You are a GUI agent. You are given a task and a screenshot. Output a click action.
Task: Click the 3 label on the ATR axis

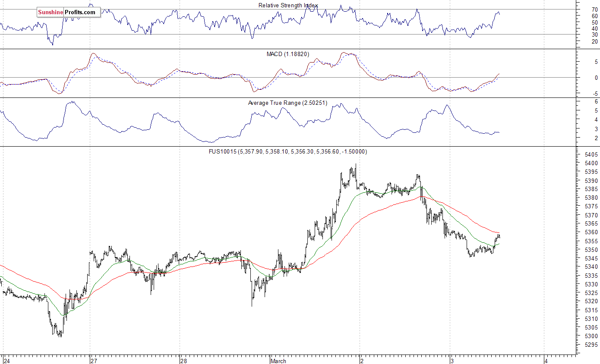click(596, 129)
